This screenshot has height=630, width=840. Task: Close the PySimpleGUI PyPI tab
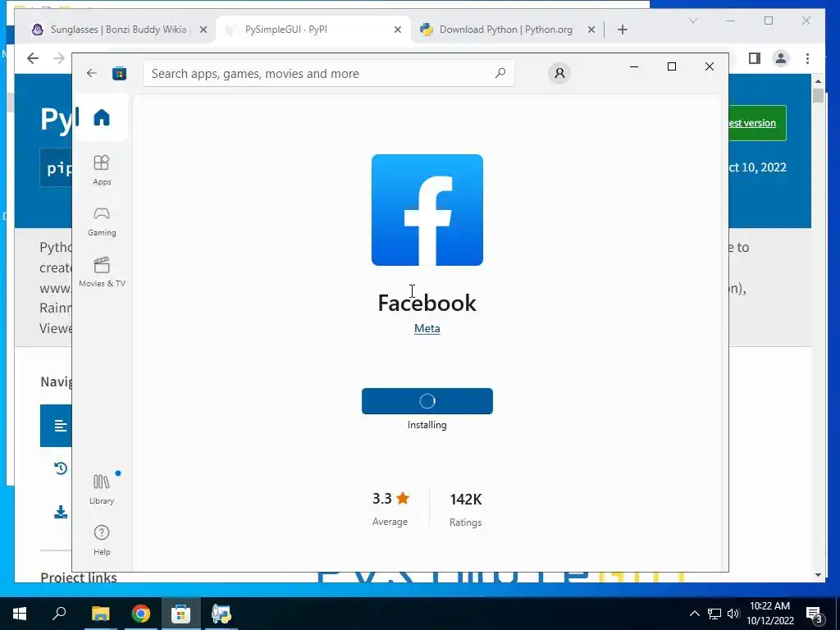point(398,30)
